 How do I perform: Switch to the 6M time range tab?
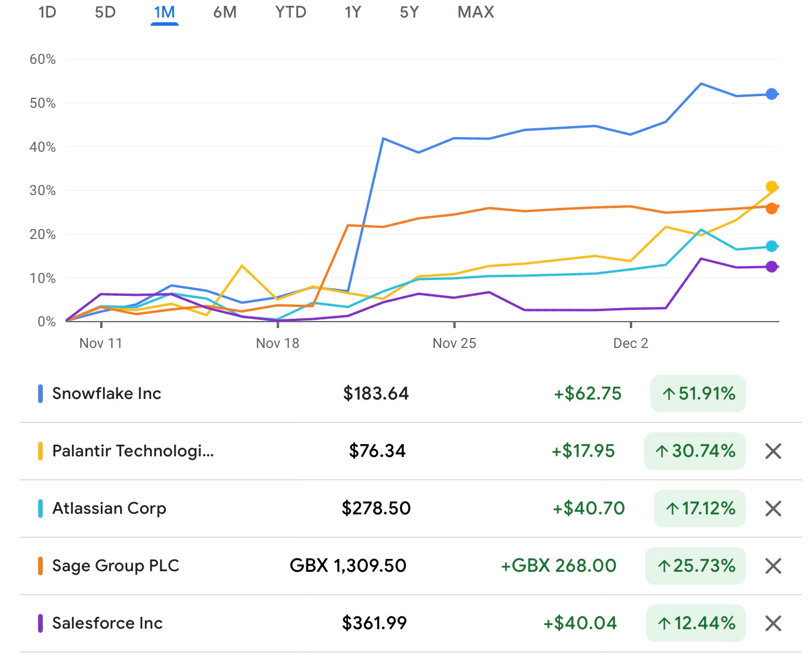point(225,12)
